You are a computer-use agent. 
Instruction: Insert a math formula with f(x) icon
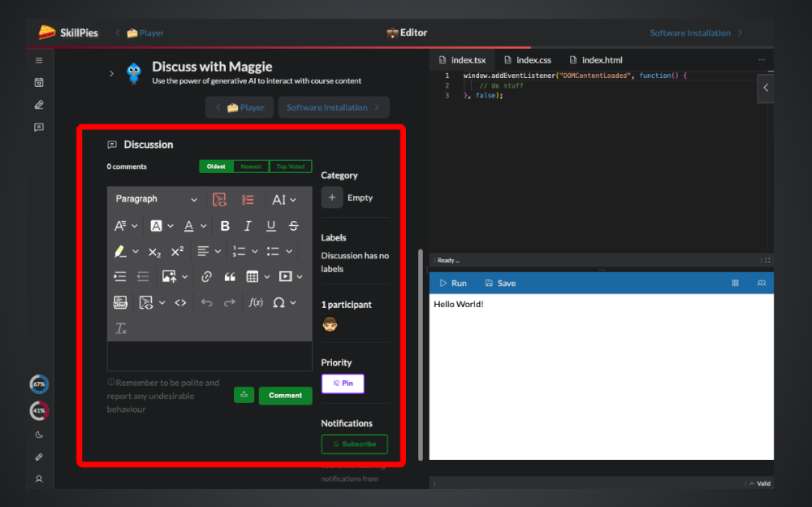256,302
